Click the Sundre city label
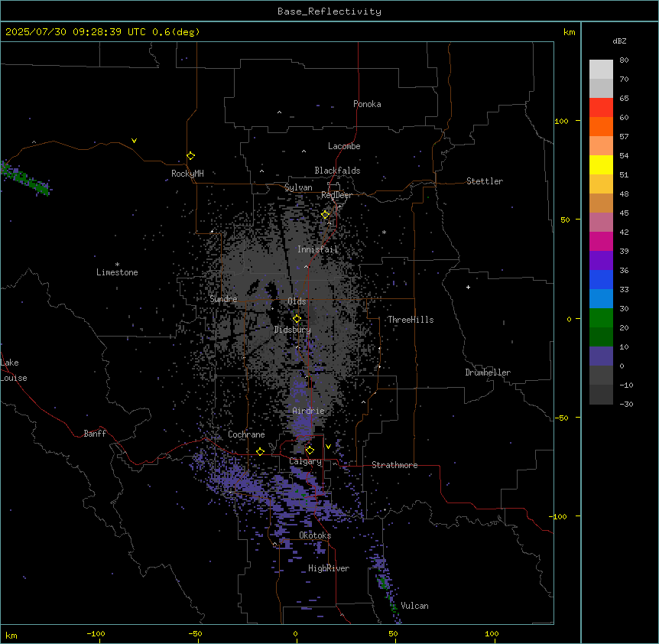The image size is (659, 644). [x=223, y=299]
